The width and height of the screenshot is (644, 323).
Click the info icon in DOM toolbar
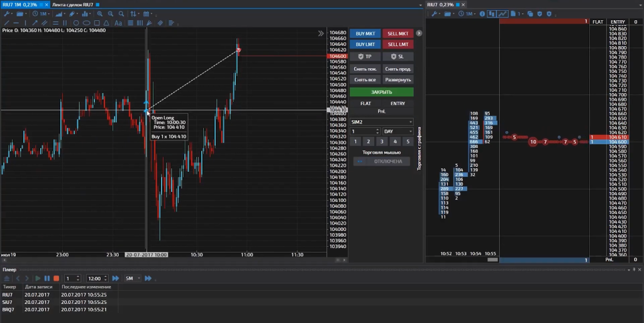(x=482, y=13)
